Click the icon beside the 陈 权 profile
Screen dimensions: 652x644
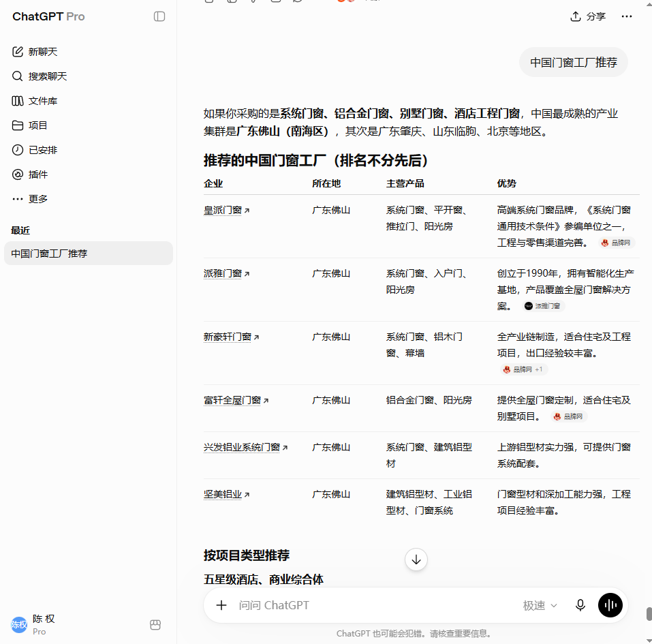click(x=155, y=625)
